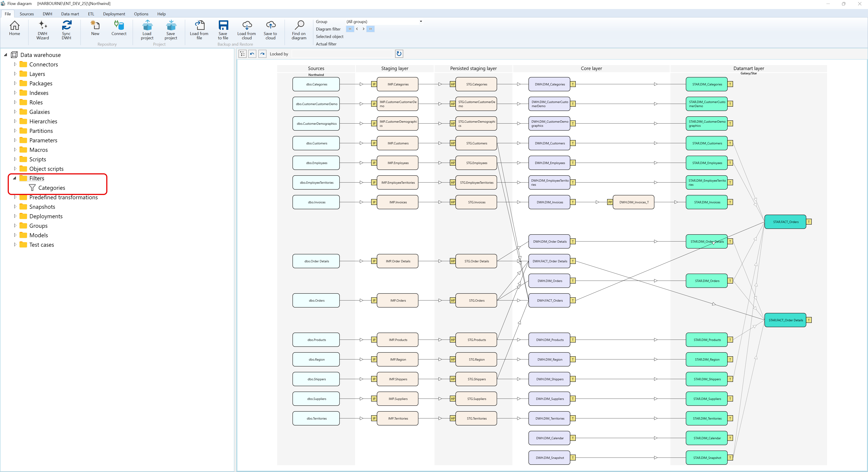Viewport: 868px width, 472px height.
Task: Select the DWH.FACT_Order Details node
Action: pos(549,261)
